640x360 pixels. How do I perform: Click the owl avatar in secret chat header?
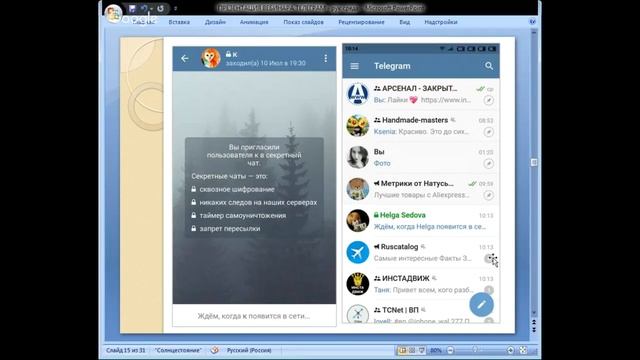[x=211, y=58]
